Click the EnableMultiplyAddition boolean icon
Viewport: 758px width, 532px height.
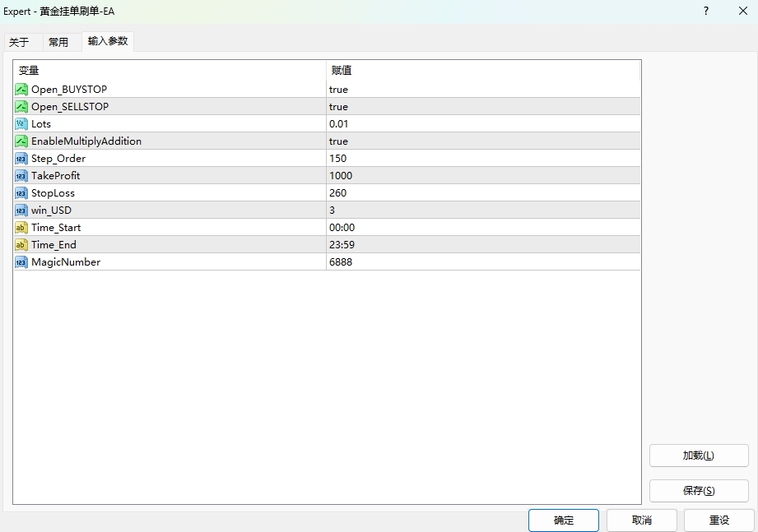click(x=21, y=141)
